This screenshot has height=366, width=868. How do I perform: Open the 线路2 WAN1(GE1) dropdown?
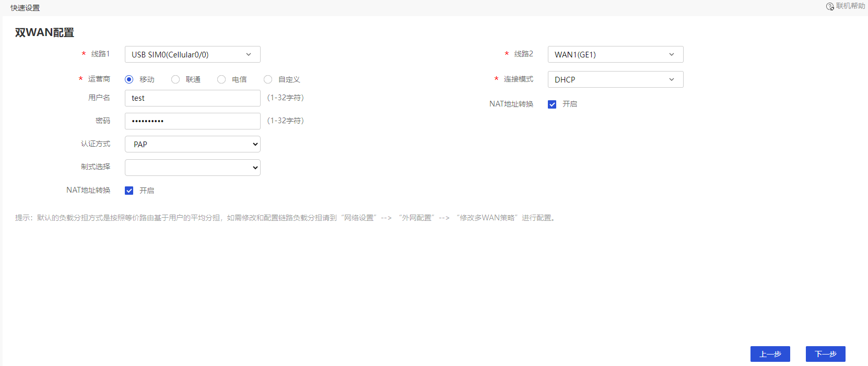tap(616, 54)
